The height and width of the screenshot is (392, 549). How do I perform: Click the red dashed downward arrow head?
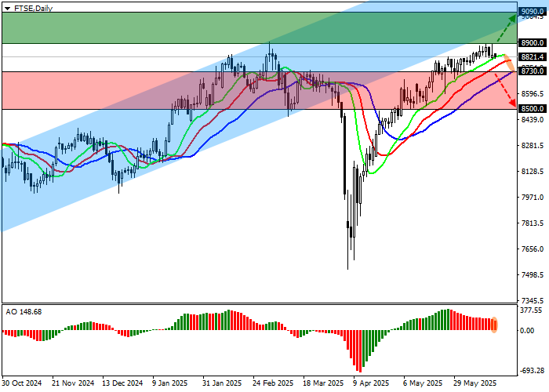(514, 102)
